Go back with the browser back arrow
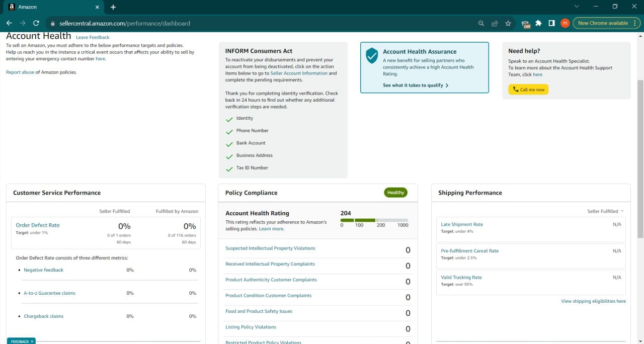This screenshot has width=644, height=344. point(9,23)
